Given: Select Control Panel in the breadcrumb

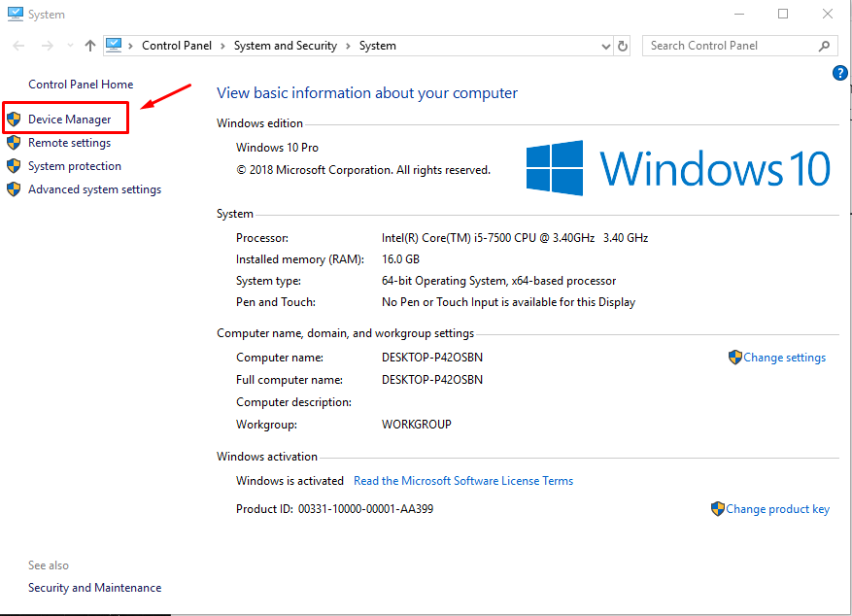Looking at the screenshot, I should (x=177, y=46).
